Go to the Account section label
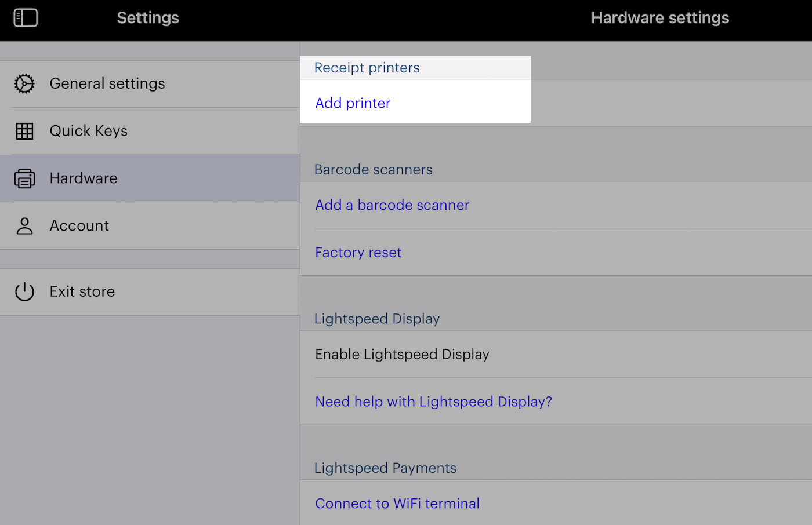812x525 pixels. [x=79, y=226]
